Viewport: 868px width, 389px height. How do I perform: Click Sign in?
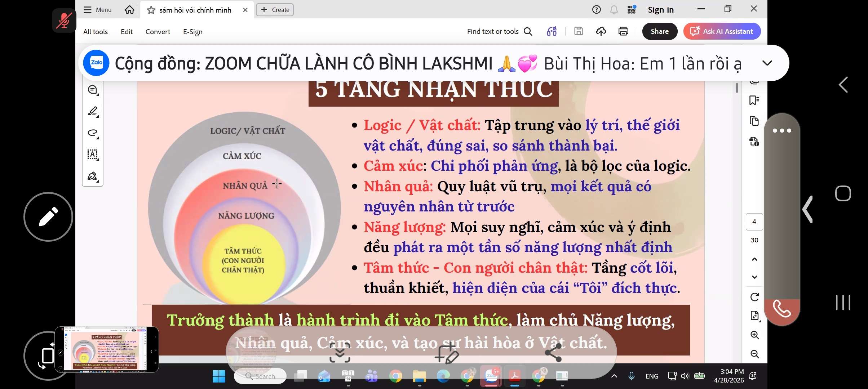[661, 10]
